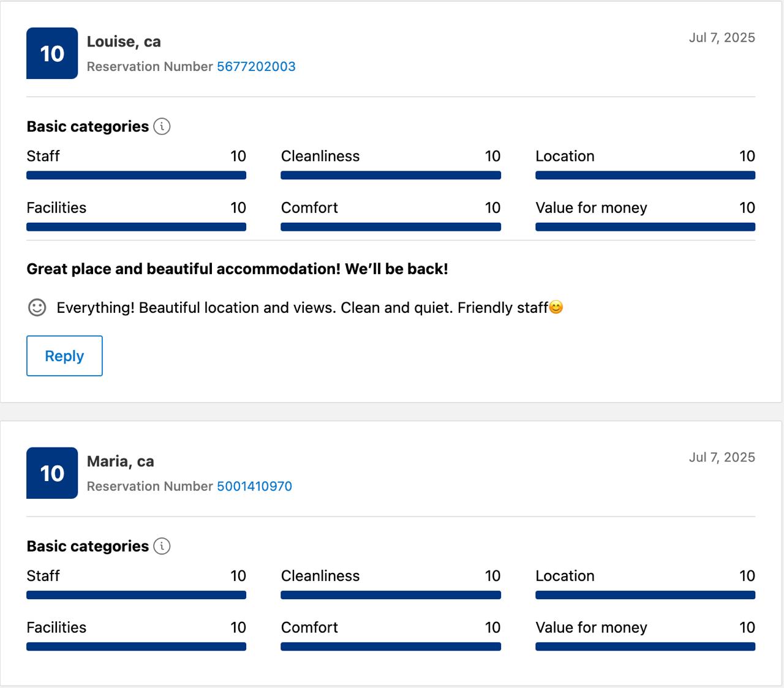The height and width of the screenshot is (688, 784).
Task: Open reservation number 5001410970
Action: tap(254, 486)
